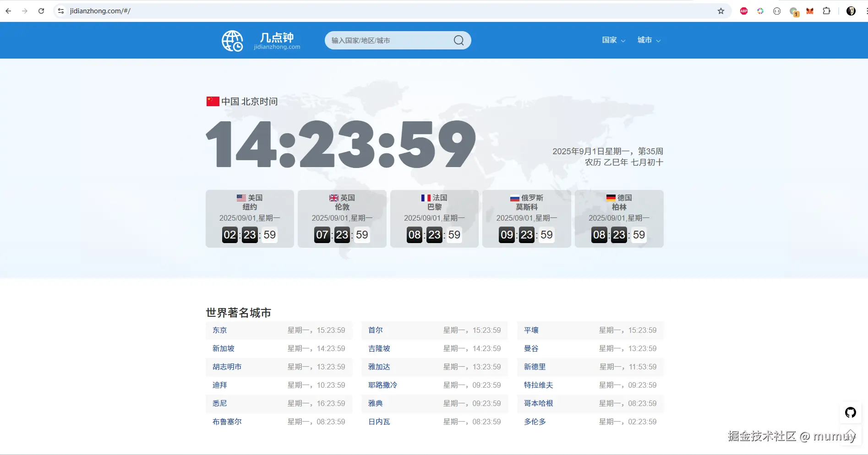Reload the page with the refresh icon

point(41,11)
